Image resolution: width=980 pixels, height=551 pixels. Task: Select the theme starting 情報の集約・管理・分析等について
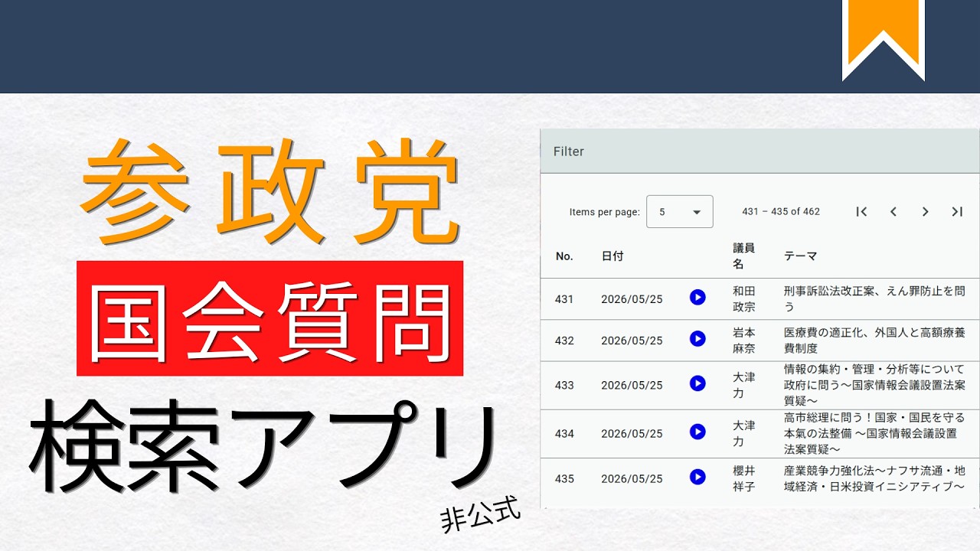pos(874,385)
